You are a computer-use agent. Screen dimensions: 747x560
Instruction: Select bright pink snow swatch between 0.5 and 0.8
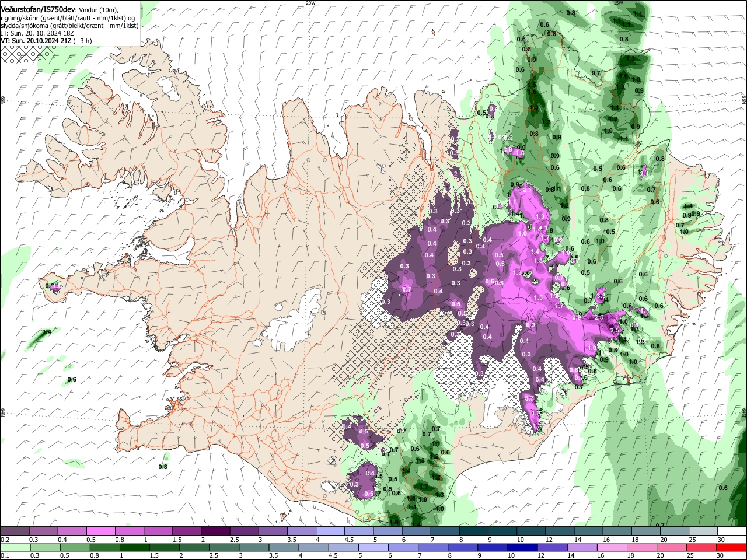tap(100, 531)
